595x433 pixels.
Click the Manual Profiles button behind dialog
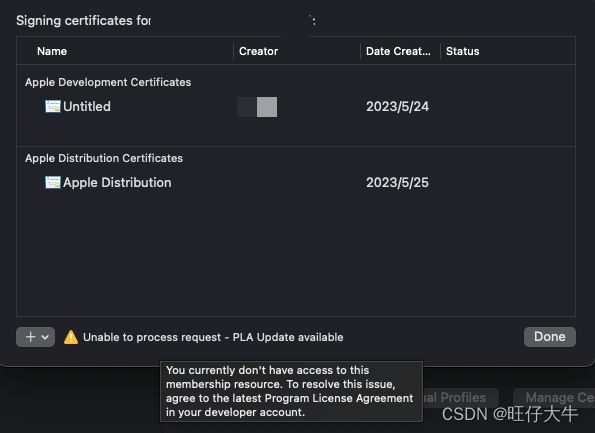pos(461,397)
